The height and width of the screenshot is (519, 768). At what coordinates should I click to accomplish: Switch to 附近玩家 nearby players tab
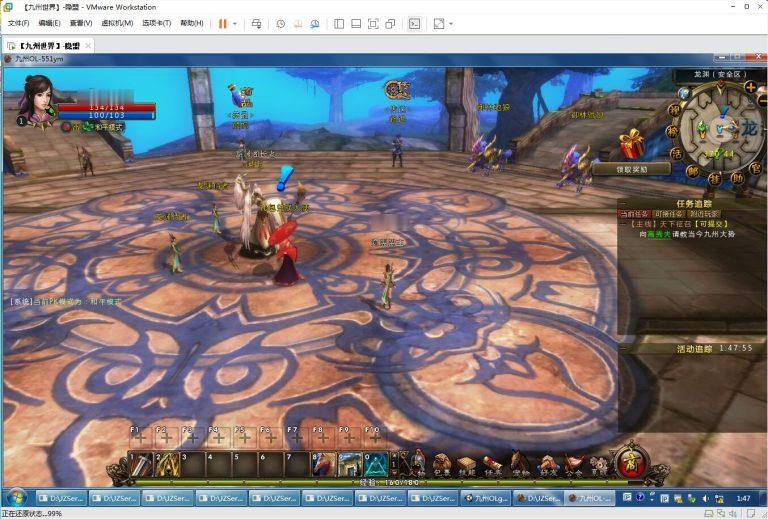pos(703,214)
